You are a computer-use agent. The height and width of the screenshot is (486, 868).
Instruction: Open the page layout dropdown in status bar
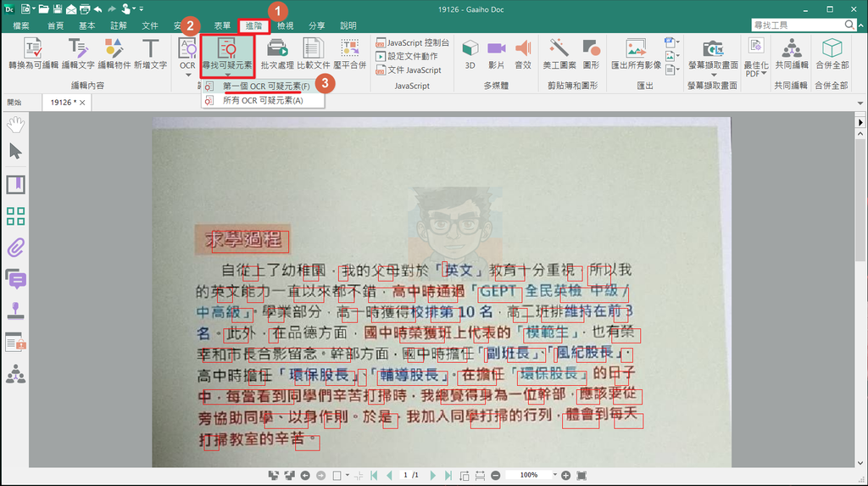point(348,476)
